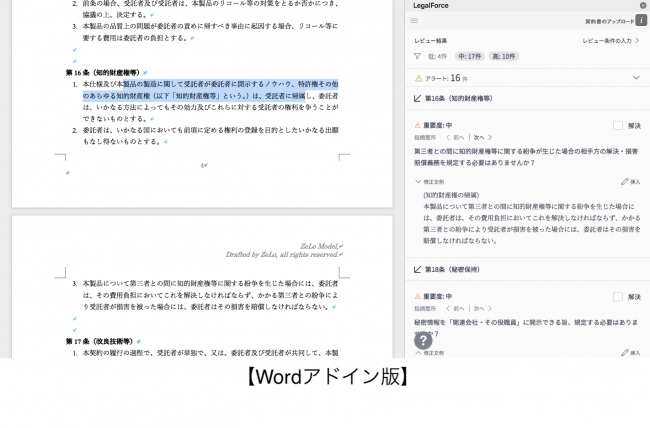Collapse the 修正文例 section under 第18条
Screen dimensions: 650x428
[418, 353]
